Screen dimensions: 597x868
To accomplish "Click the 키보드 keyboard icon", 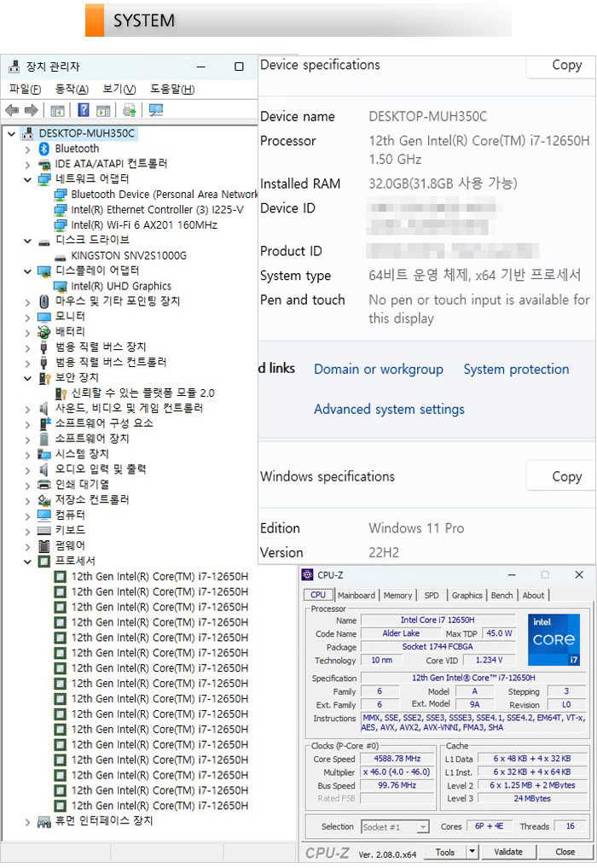I will point(44,531).
